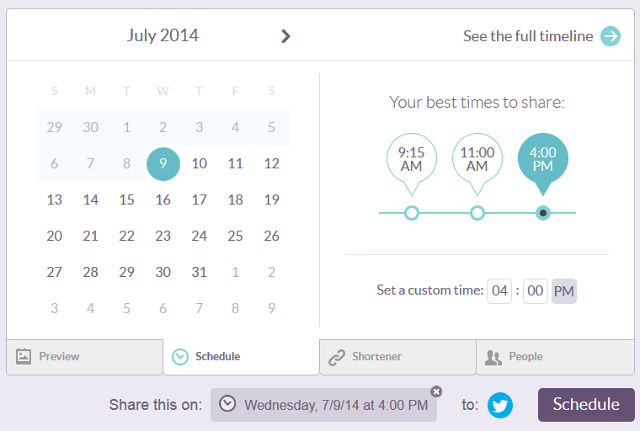Image resolution: width=640 pixels, height=431 pixels.
Task: Click the Shortener link icon
Action: click(337, 357)
